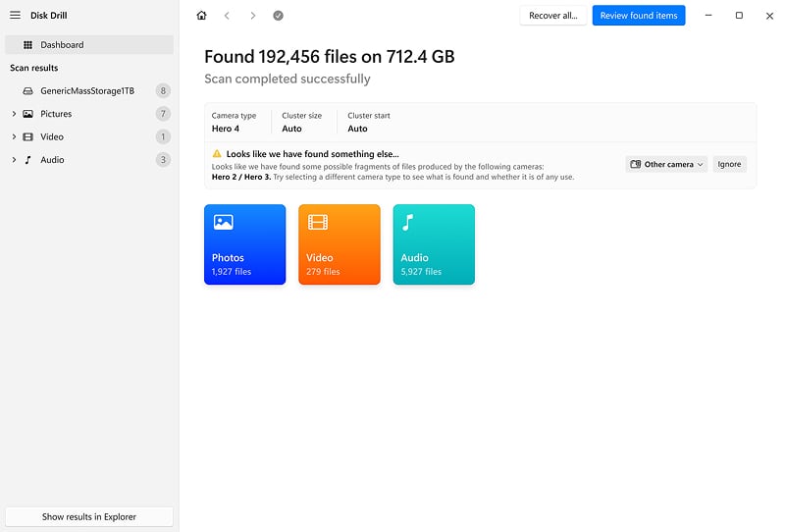Click the scan completed checkmark icon
Image resolution: width=785 pixels, height=532 pixels.
279,16
